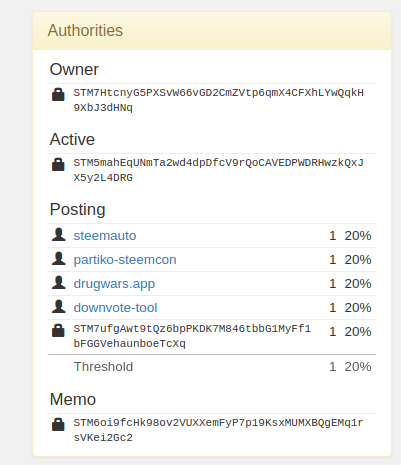The width and height of the screenshot is (401, 465).
Task: Click the Threshold row label
Action: [103, 367]
